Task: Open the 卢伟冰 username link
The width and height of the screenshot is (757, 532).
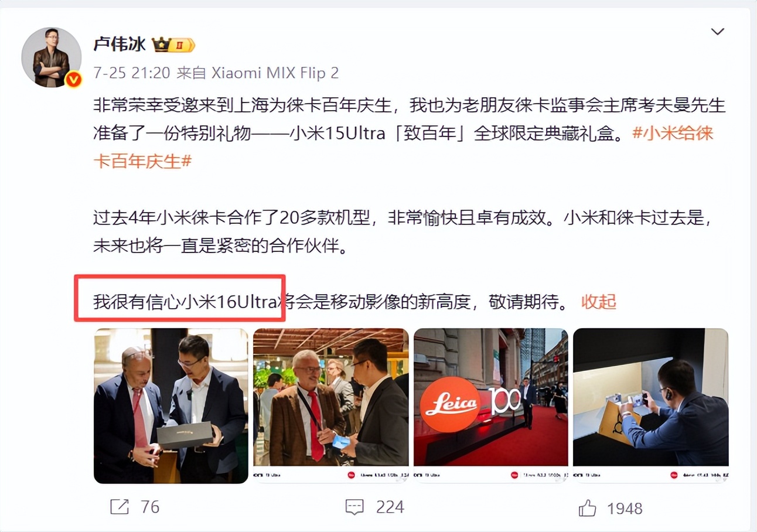Action: tap(120, 45)
